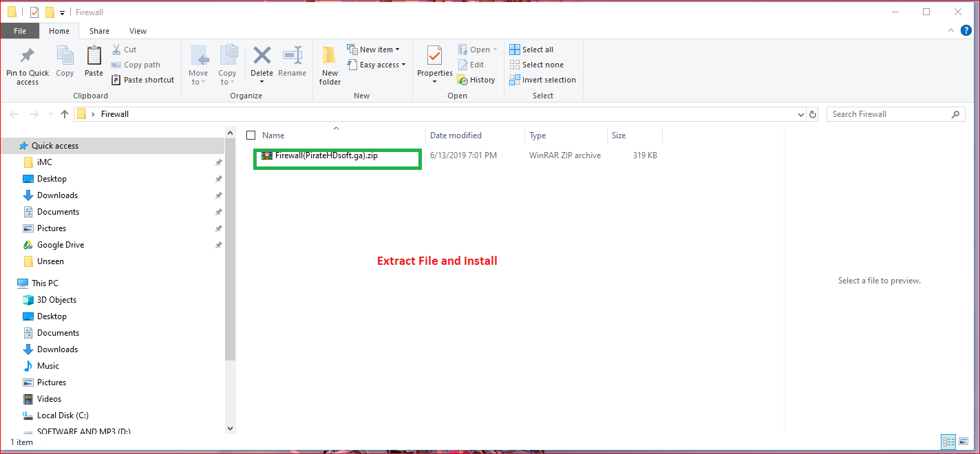Open Google Drive in the sidebar

(x=61, y=245)
